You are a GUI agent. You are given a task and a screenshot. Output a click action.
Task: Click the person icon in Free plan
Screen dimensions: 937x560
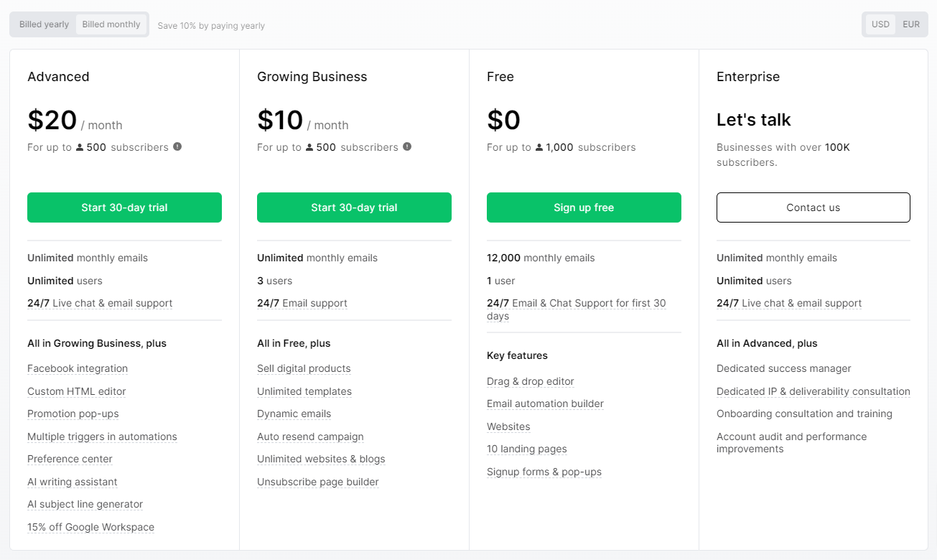539,147
